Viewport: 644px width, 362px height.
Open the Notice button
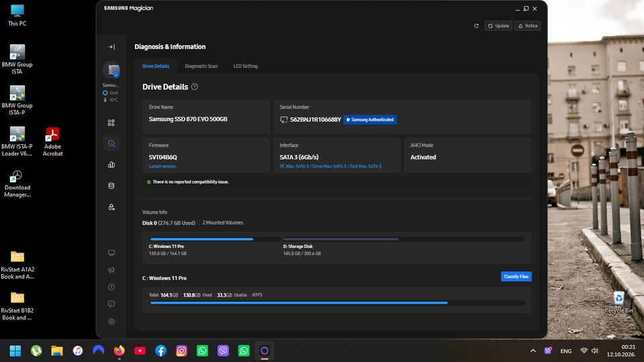[x=527, y=26]
